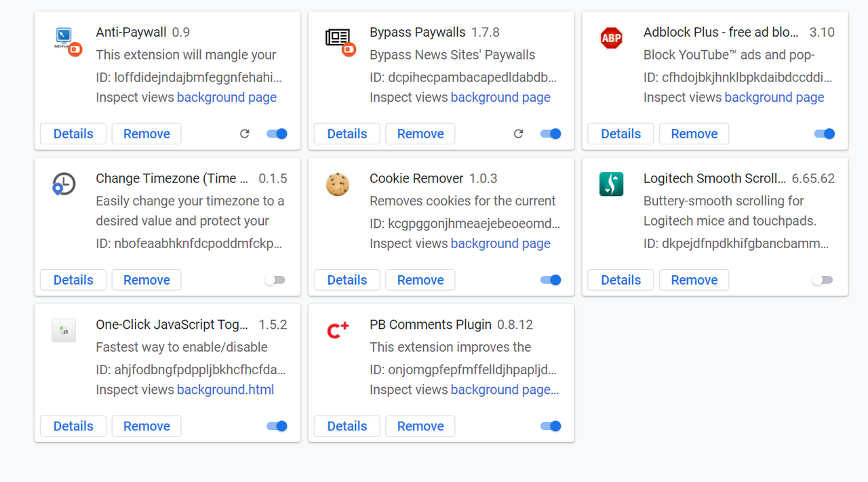Screen dimensions: 868x482
Task: Click the Anti-Paywall extension title
Action: (x=131, y=33)
